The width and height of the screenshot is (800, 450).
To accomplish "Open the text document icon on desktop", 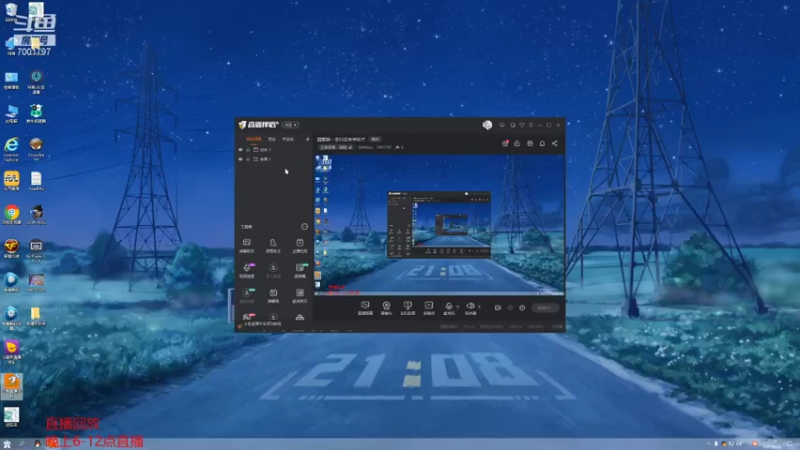I will click(x=36, y=181).
